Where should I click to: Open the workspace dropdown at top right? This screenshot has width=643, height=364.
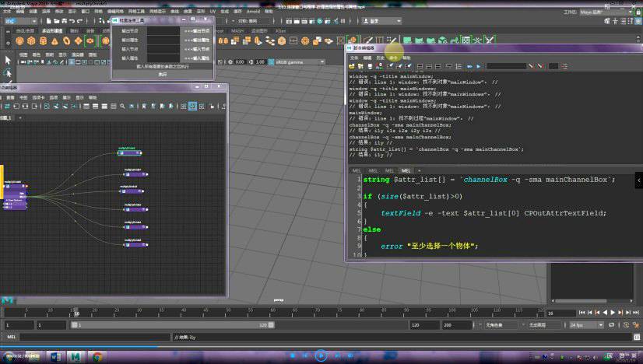tap(606, 12)
